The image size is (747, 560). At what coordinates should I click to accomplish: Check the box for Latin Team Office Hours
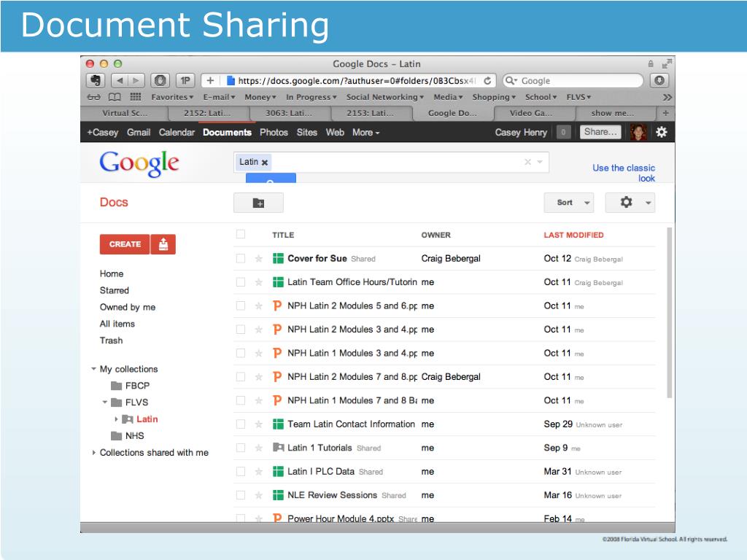[241, 282]
